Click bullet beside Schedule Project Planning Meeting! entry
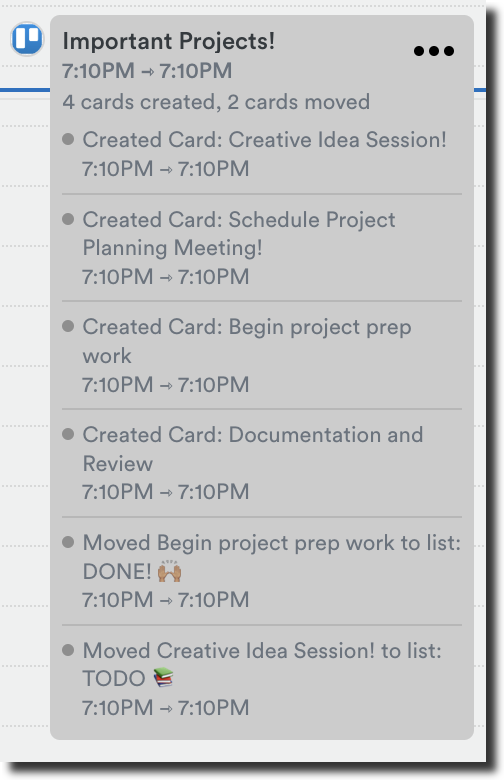 68,219
